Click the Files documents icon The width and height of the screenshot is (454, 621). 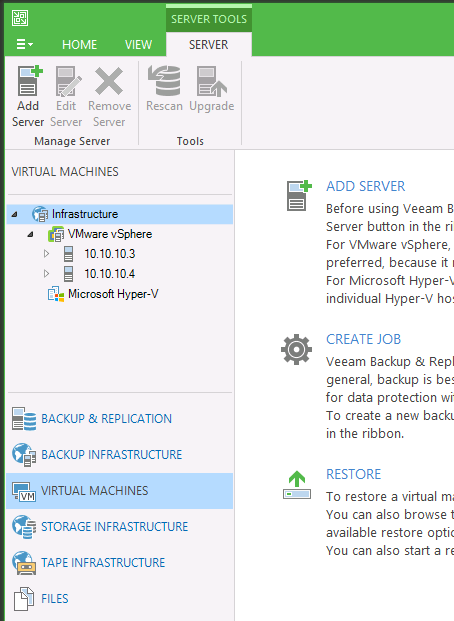[x=24, y=599]
